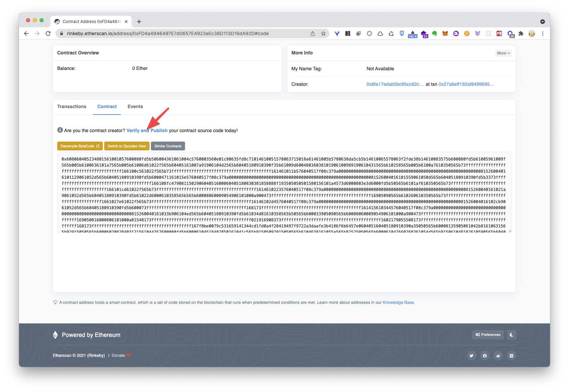Switch to the Events tab

coord(135,106)
